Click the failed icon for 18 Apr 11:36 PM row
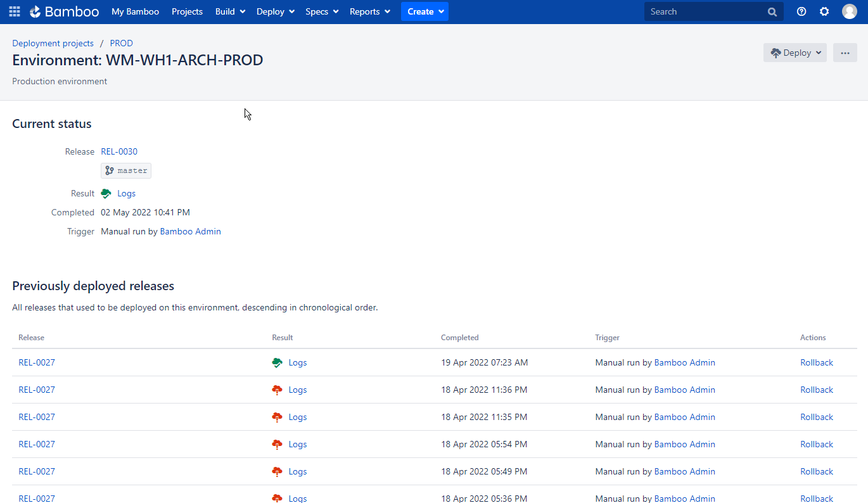Screen dimensions: 868x503 (277, 390)
